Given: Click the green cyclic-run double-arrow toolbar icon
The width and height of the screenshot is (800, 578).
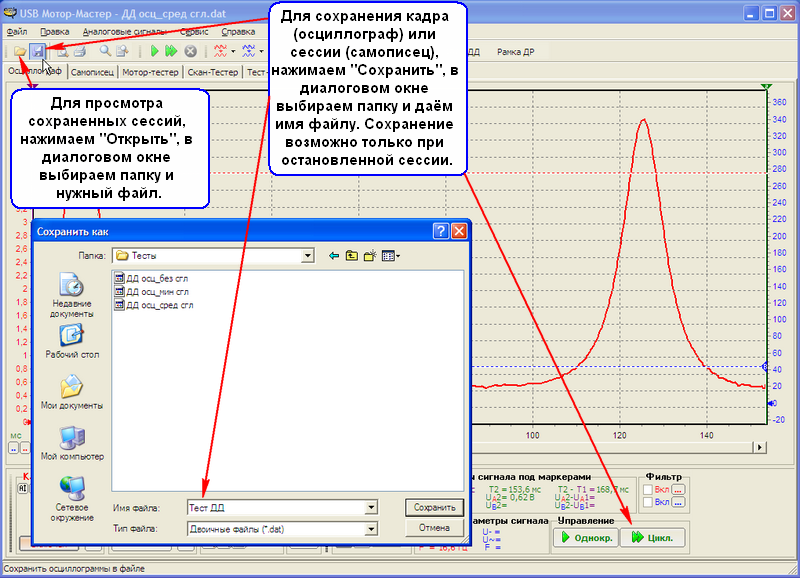Looking at the screenshot, I should (x=171, y=50).
